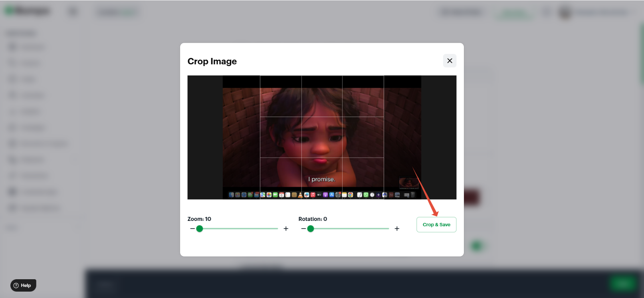The height and width of the screenshot is (298, 644).
Task: Open the Help widget
Action: [x=23, y=285]
